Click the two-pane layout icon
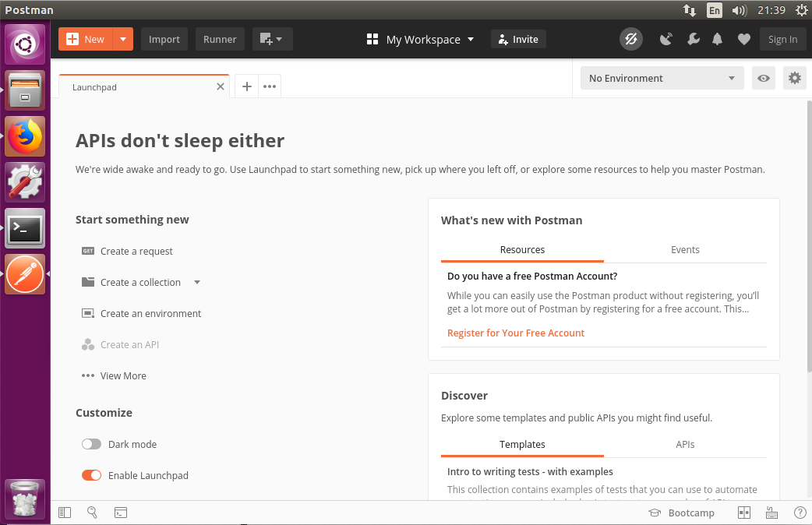The height and width of the screenshot is (525, 812). click(743, 513)
